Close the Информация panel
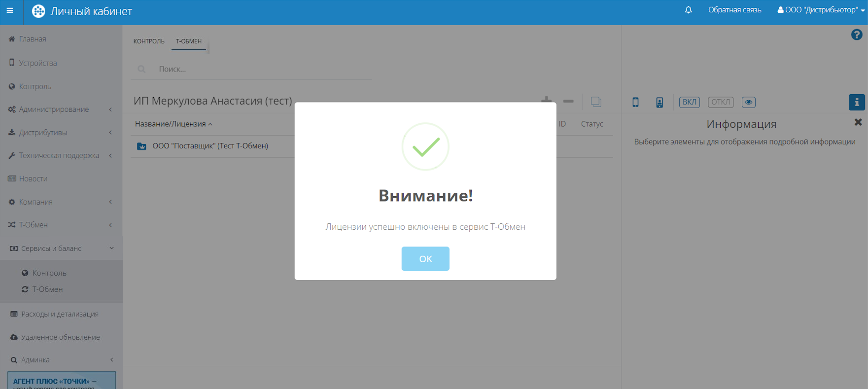Viewport: 868px width, 389px height. click(858, 122)
